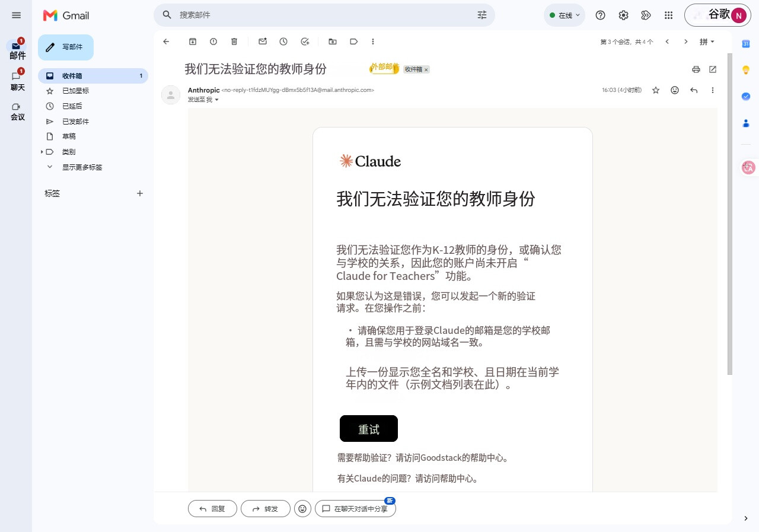The image size is (759, 532).
Task: Click the 回复 reply button at bottom
Action: coord(212,509)
